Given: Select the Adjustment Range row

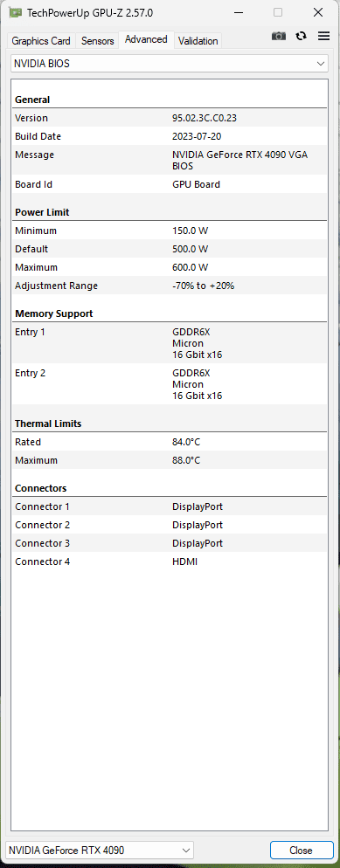Looking at the screenshot, I should 170,286.
